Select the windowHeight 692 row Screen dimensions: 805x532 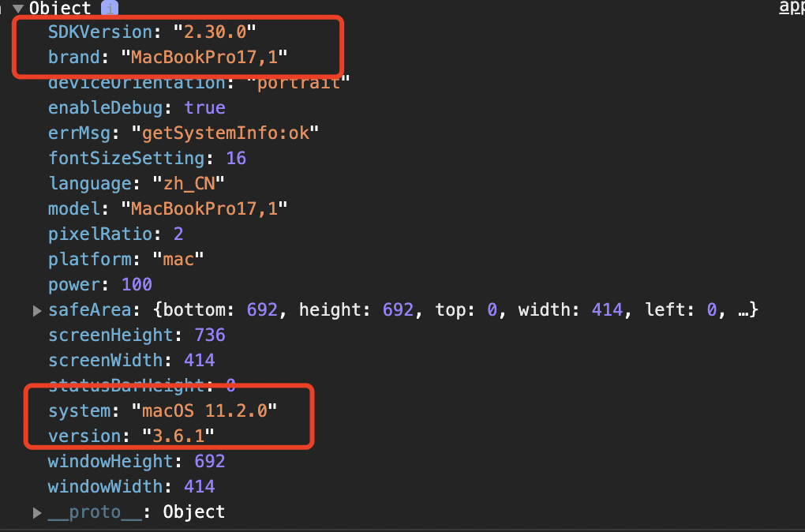(x=137, y=461)
